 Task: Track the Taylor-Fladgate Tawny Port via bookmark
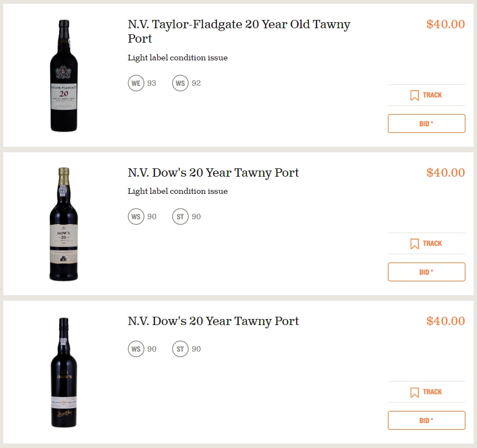pos(426,95)
